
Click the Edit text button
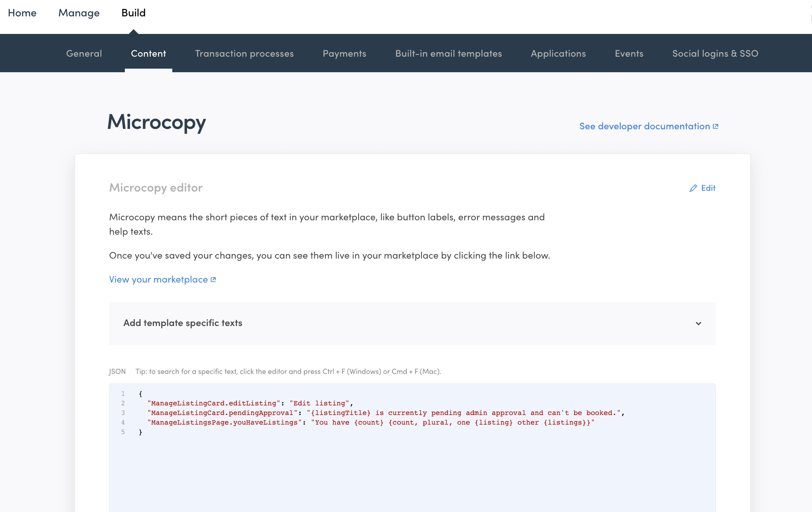click(x=708, y=188)
